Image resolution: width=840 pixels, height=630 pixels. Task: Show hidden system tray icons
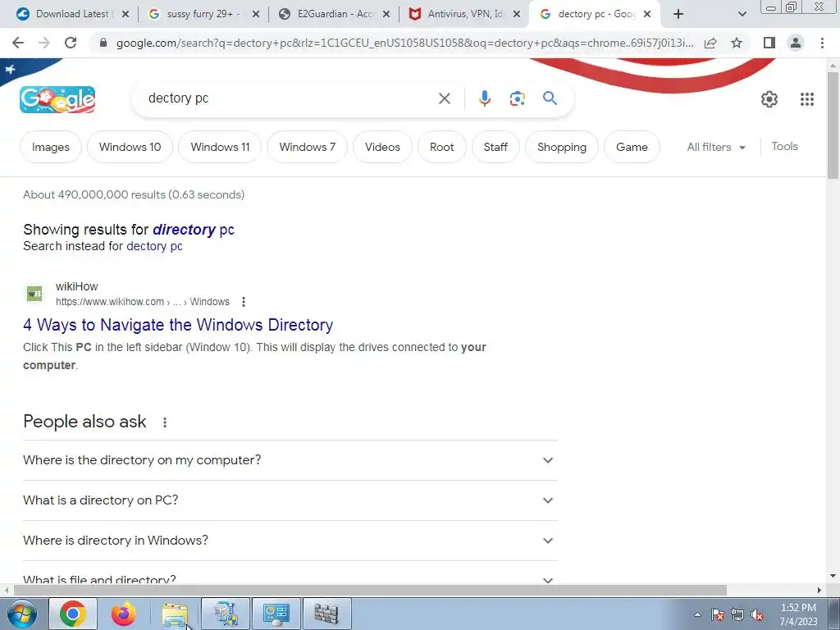697,615
